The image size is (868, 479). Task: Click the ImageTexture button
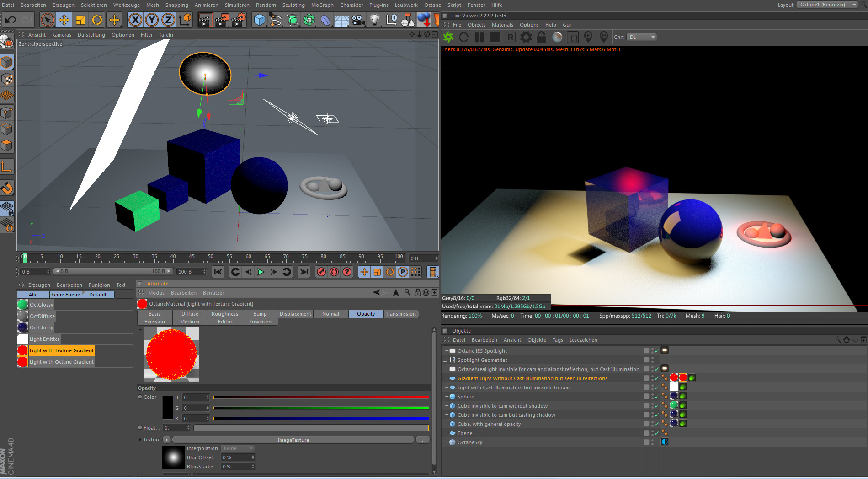293,440
